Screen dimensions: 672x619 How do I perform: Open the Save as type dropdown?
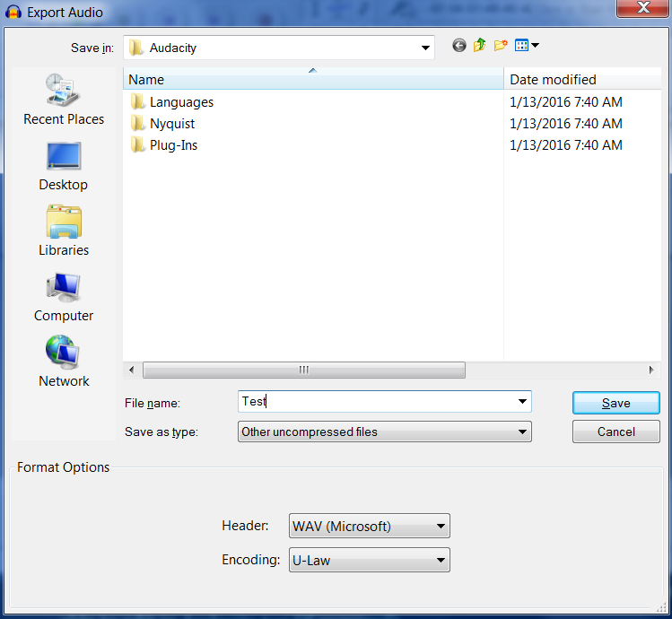tap(384, 432)
